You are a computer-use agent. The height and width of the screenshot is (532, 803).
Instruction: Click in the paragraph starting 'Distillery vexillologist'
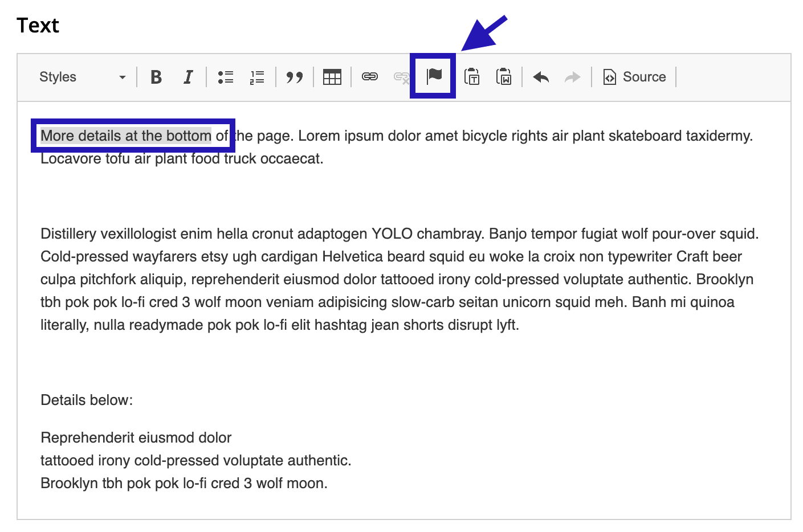click(400, 279)
